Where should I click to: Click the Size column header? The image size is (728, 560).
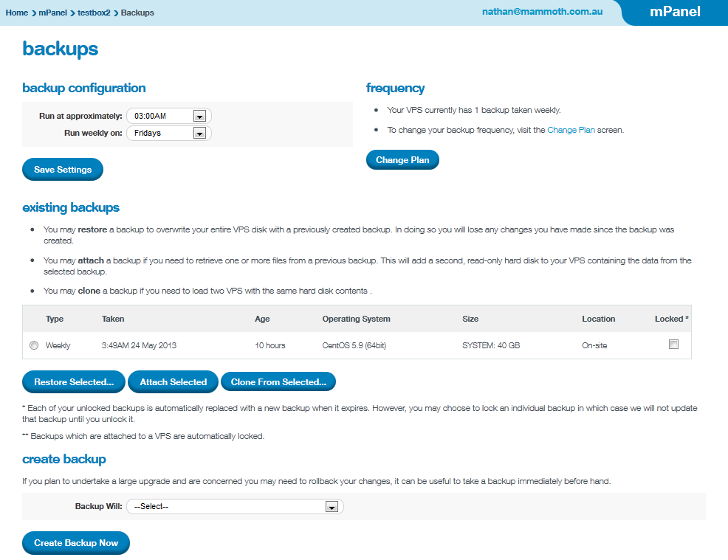[470, 319]
